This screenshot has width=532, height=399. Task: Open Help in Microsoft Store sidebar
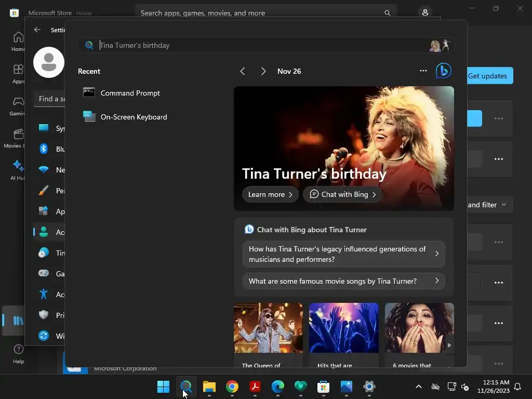tap(18, 354)
